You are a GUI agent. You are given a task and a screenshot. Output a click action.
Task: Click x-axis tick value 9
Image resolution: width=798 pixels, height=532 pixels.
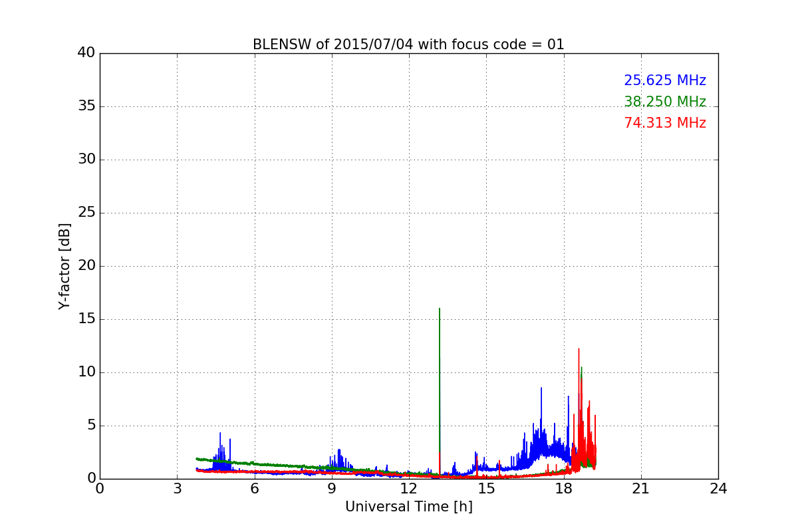pos(332,489)
